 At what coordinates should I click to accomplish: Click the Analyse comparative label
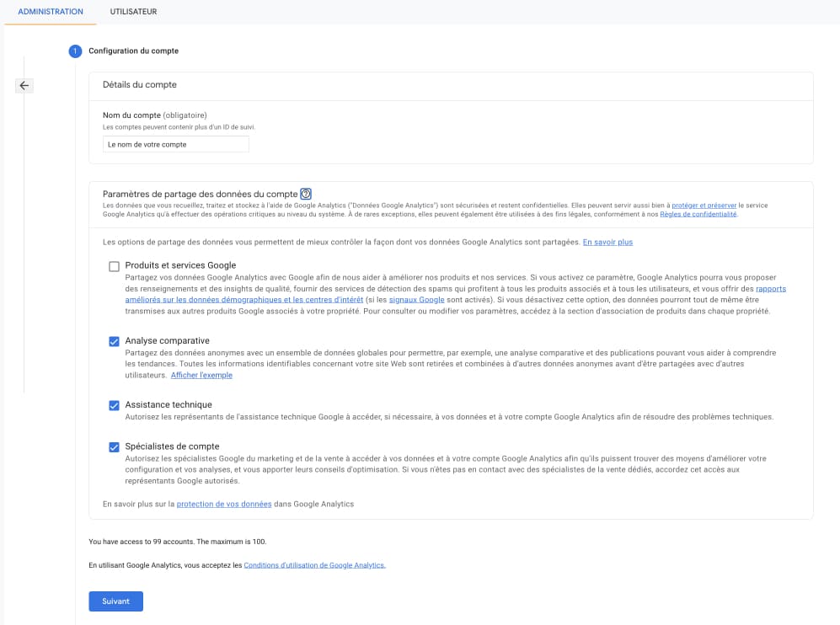(167, 340)
